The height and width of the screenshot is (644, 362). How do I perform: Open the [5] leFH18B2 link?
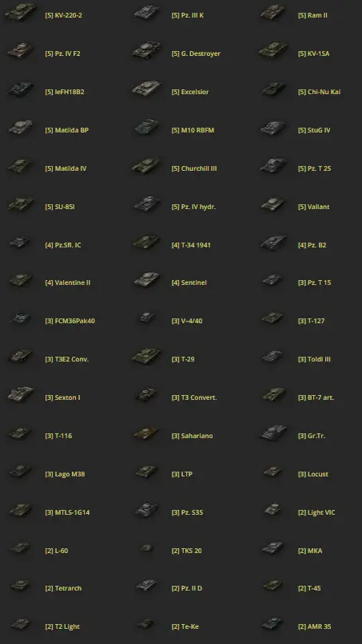pos(65,92)
